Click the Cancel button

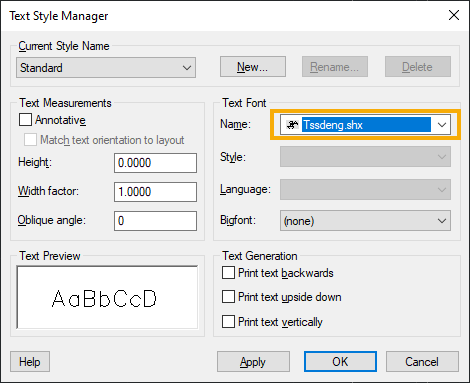pos(422,362)
